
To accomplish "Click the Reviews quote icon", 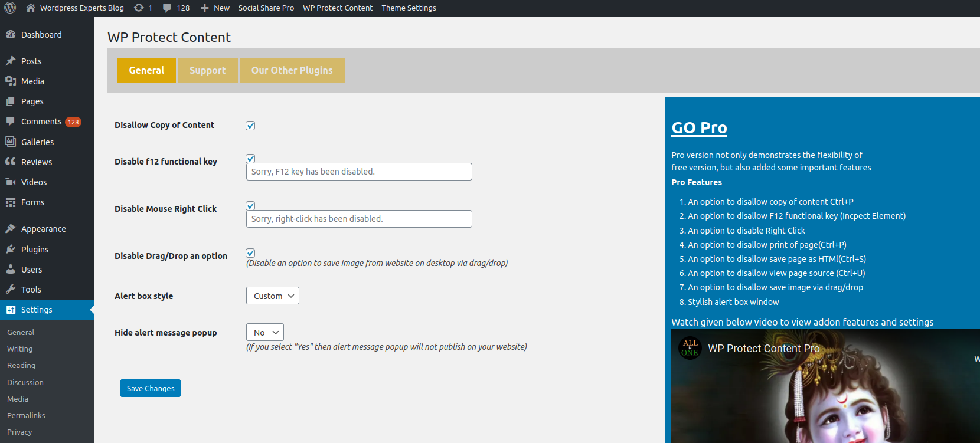I will [11, 162].
